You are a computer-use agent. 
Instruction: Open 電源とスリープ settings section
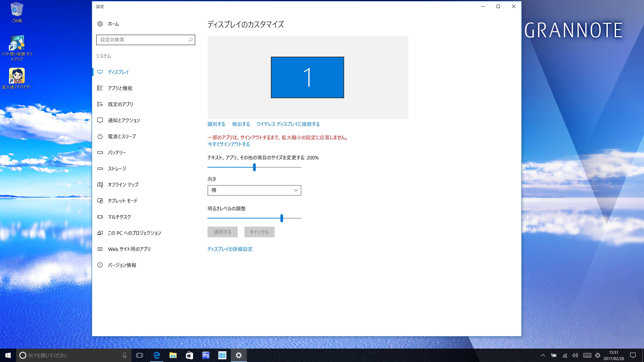[x=122, y=136]
